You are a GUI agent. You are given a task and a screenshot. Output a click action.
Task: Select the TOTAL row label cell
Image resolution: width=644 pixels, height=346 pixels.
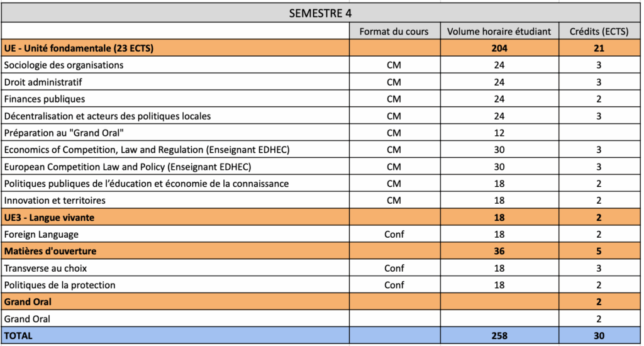pos(18,336)
